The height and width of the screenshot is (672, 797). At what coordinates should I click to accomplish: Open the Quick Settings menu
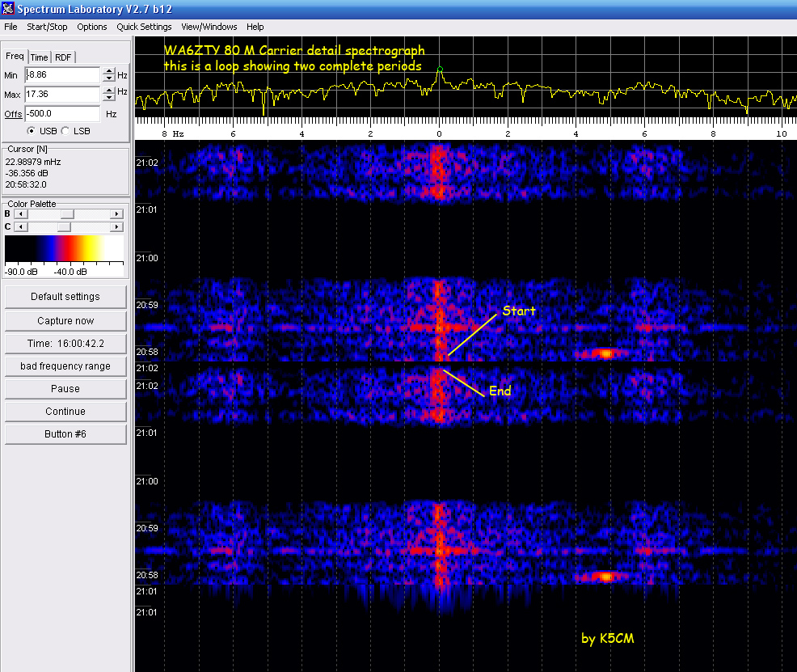(145, 27)
